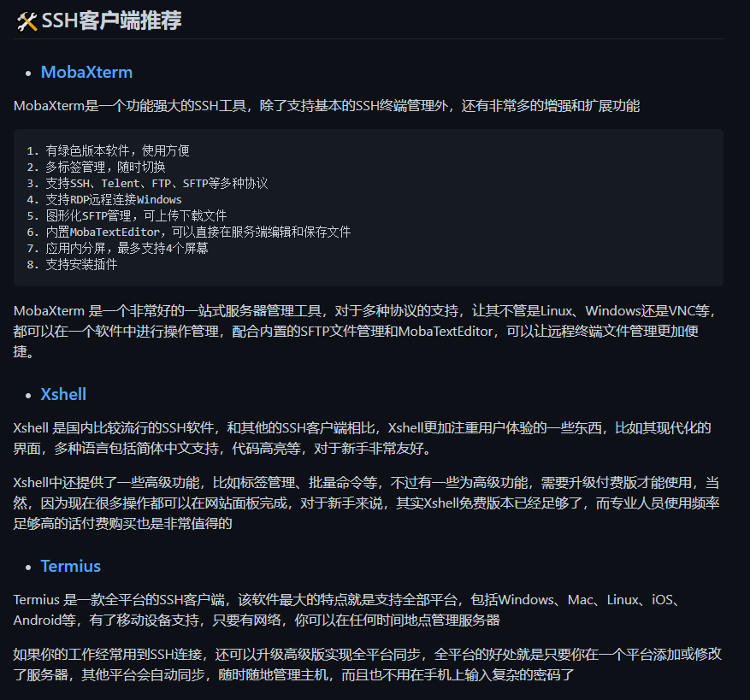Open the Termius link
This screenshot has width=750, height=700.
(71, 566)
